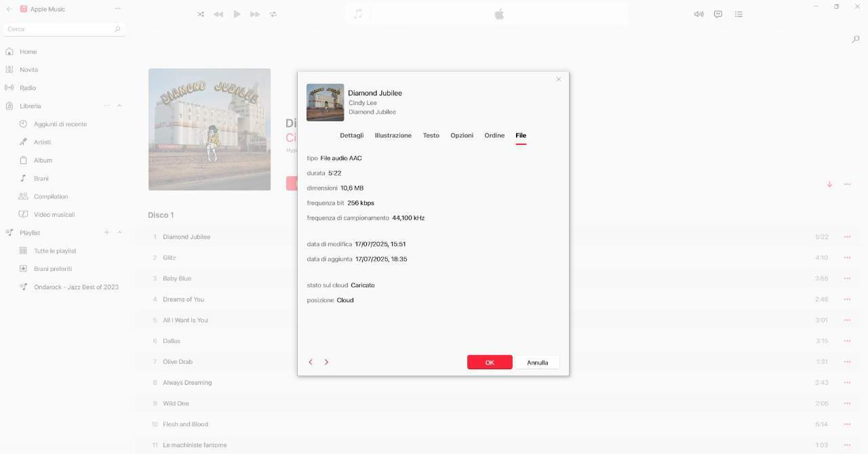Viewport: 868px width, 454px height.
Task: Switch to the Illustrazione tab
Action: click(x=393, y=136)
